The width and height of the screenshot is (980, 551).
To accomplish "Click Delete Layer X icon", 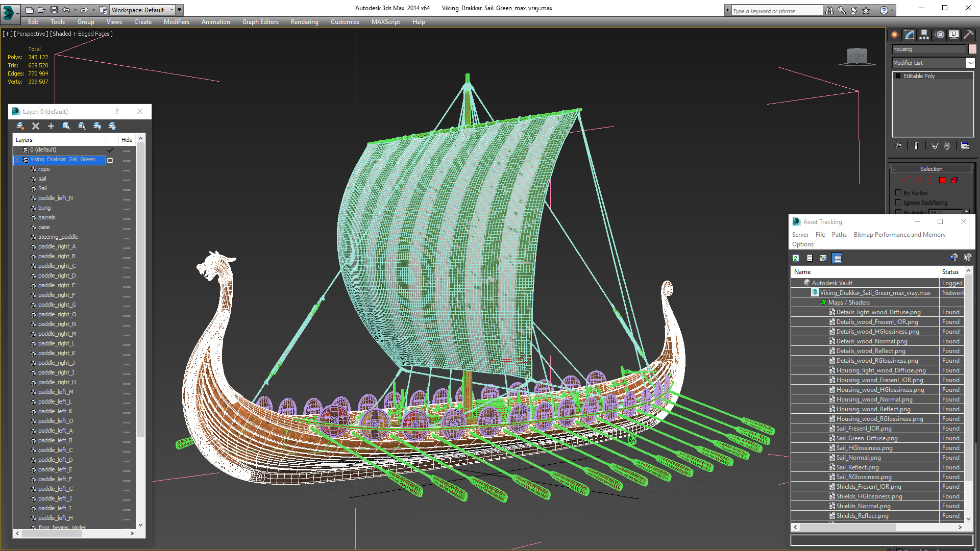I will click(36, 126).
